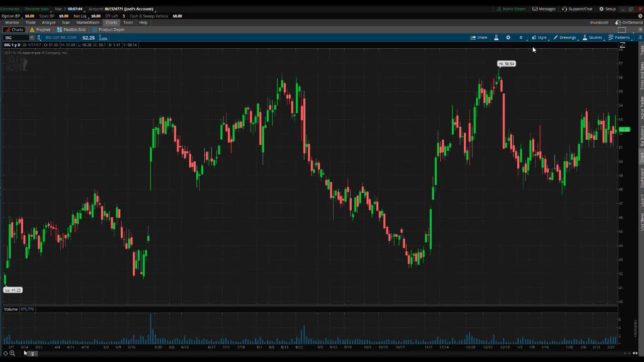The width and height of the screenshot is (644, 362).
Task: Select the Charts main tab
Action: point(111,23)
